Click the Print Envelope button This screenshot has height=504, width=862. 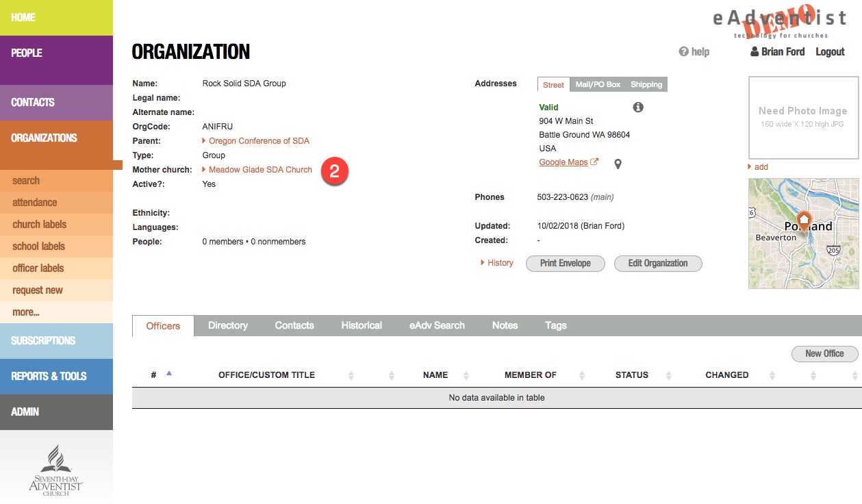pos(566,264)
